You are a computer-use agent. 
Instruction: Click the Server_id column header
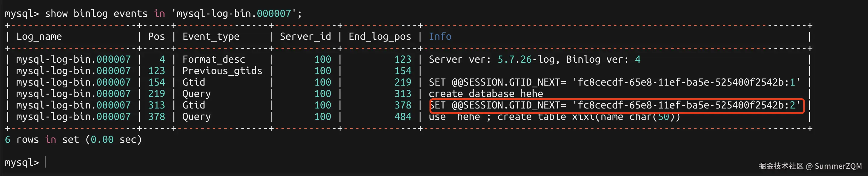tap(305, 36)
